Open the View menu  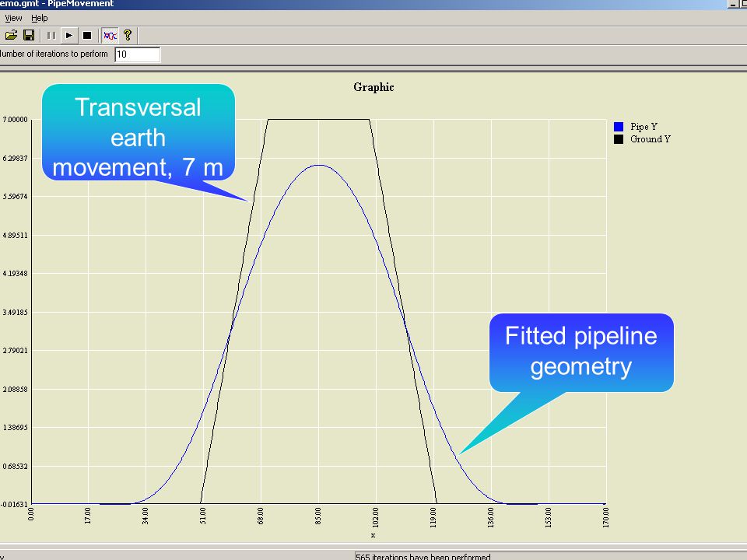tap(13, 18)
